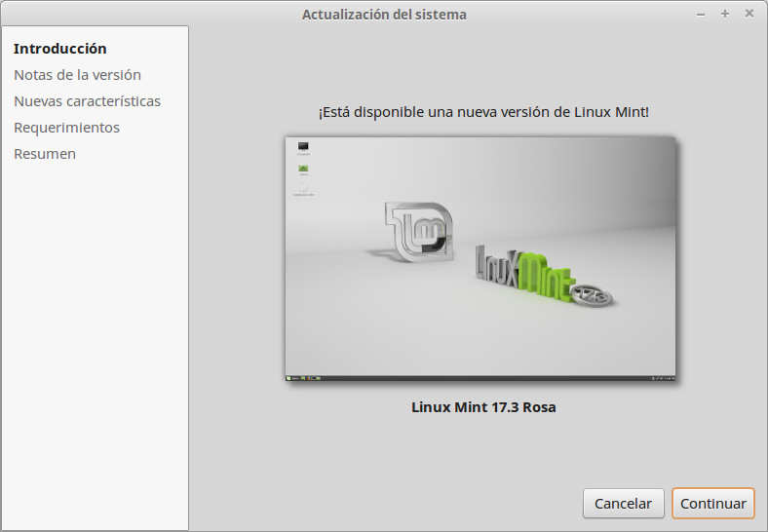Viewport: 768px width, 532px height.
Task: Select the Introducción step in sidebar
Action: (59, 49)
